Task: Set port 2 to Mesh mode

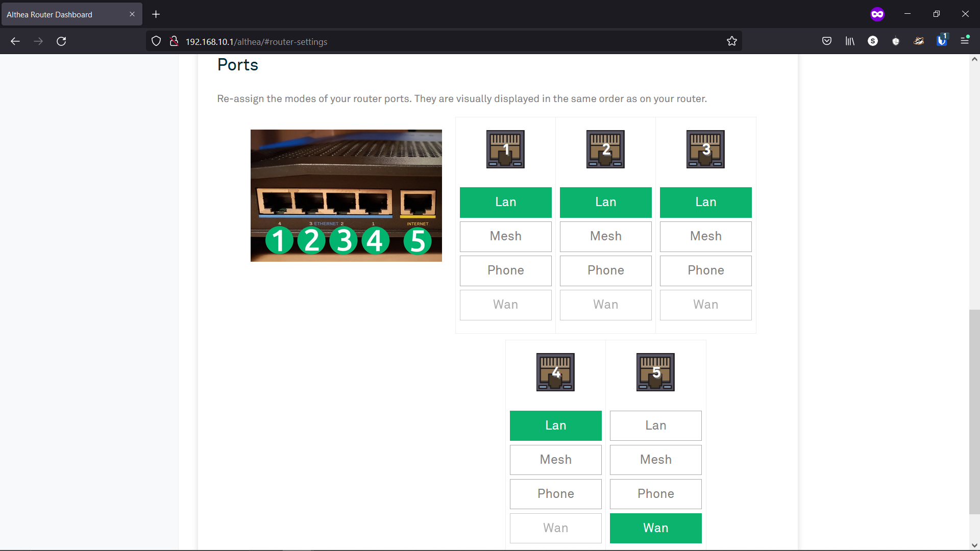Action: [x=605, y=237]
